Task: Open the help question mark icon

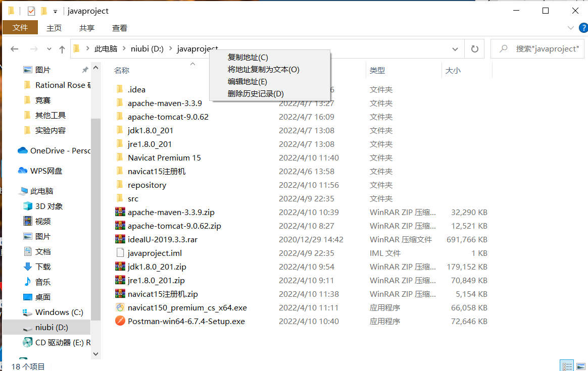Action: pos(583,28)
